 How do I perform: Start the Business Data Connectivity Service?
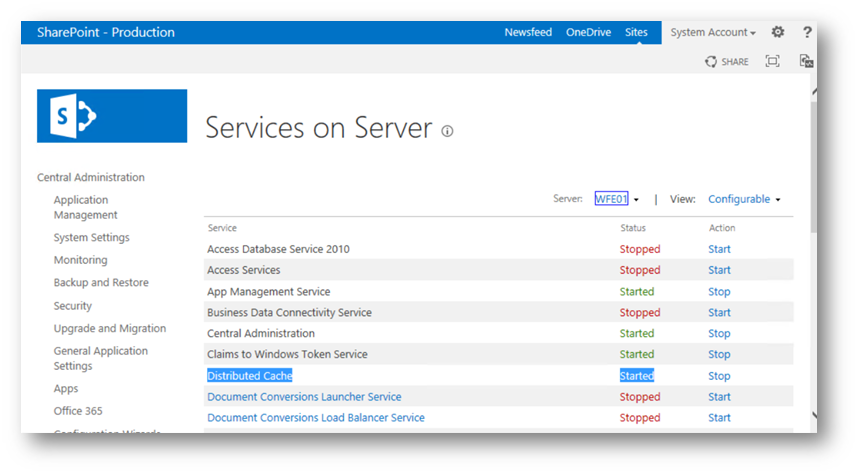click(x=719, y=312)
